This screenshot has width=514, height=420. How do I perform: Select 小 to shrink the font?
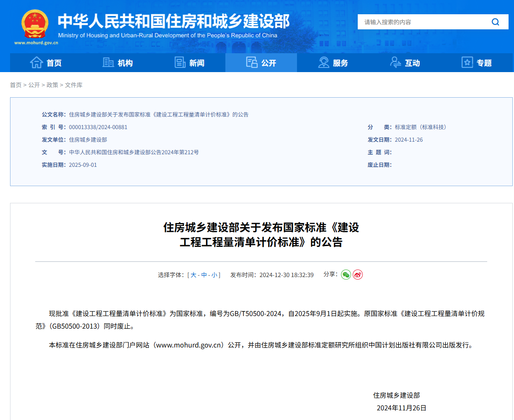pyautogui.click(x=216, y=275)
